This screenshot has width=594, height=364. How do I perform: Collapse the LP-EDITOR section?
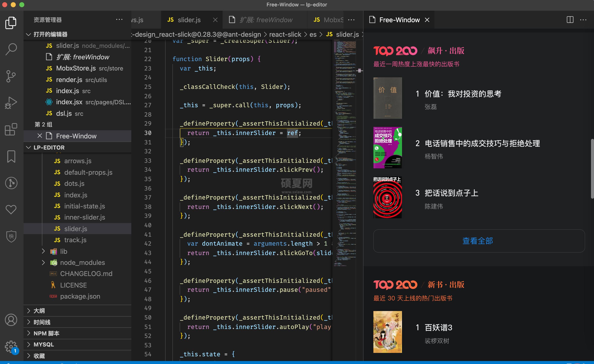[28, 147]
